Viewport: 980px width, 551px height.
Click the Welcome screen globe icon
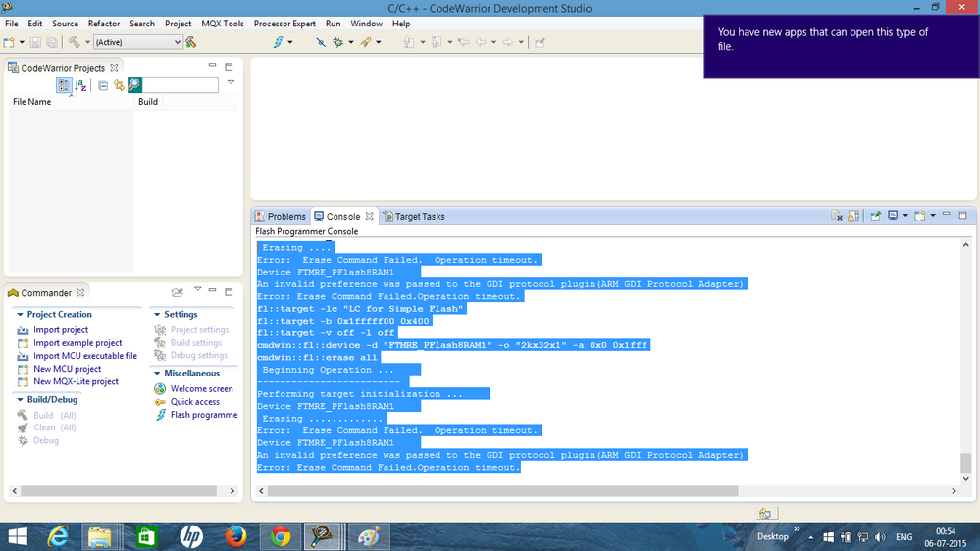[x=161, y=388]
